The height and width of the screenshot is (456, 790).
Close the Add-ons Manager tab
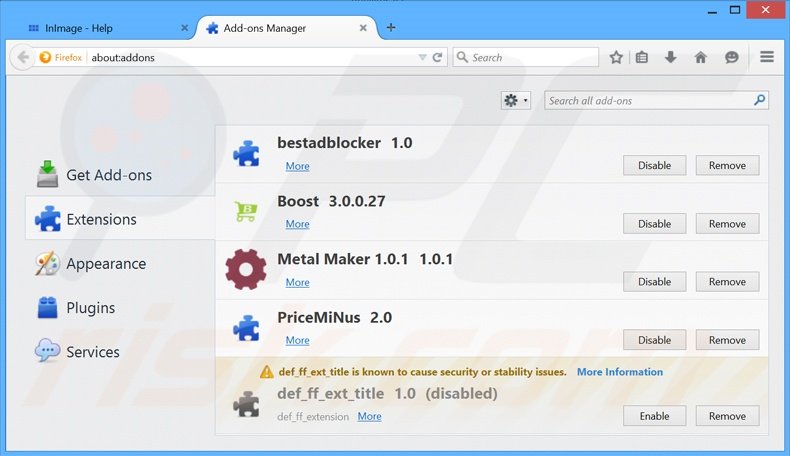[x=363, y=28]
